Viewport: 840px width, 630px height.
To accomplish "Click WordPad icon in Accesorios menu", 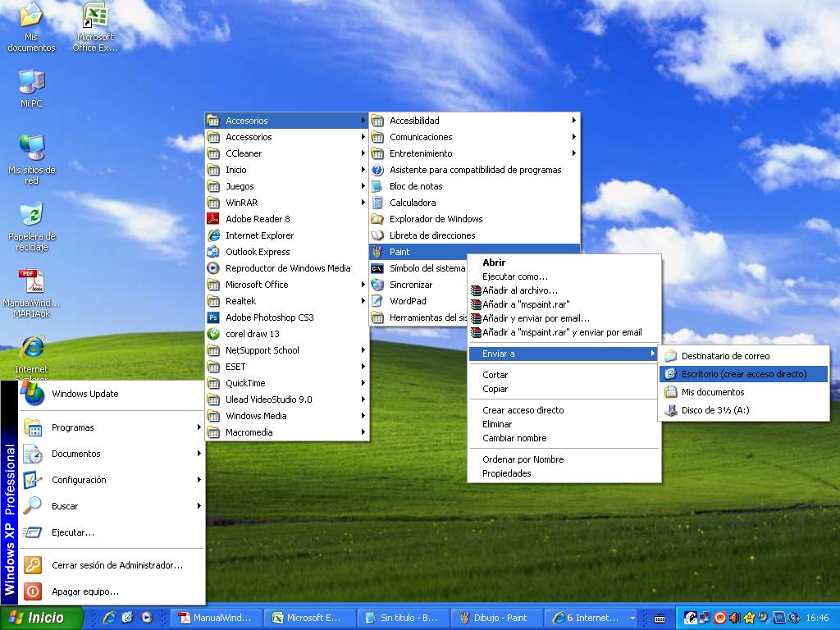I will click(377, 301).
